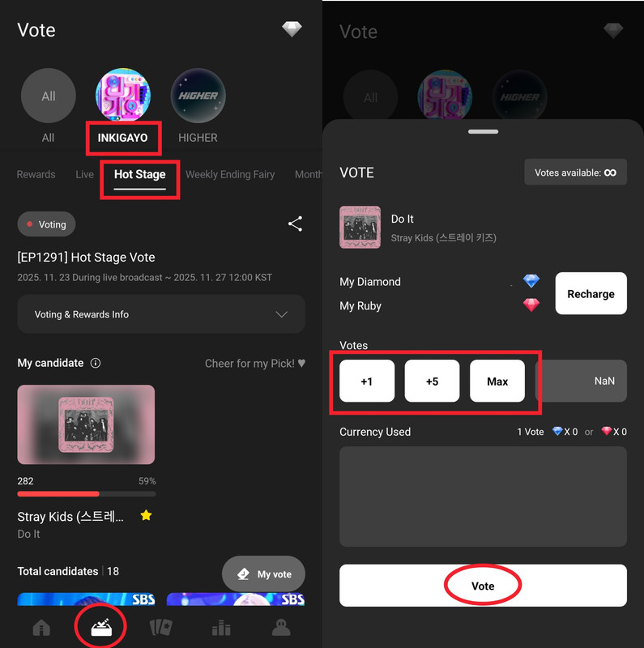
Task: Open the ranking chart icon in bottom bar
Action: (221, 628)
